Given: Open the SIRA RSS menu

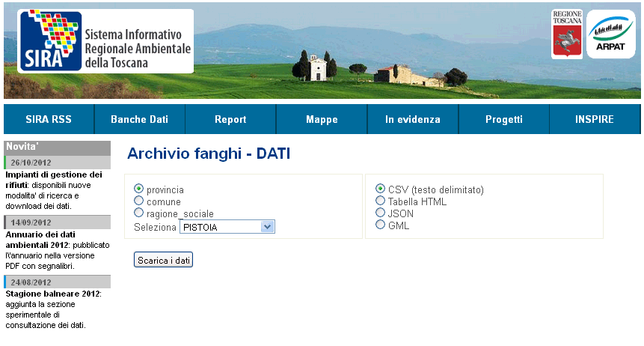Looking at the screenshot, I should coord(49,119).
